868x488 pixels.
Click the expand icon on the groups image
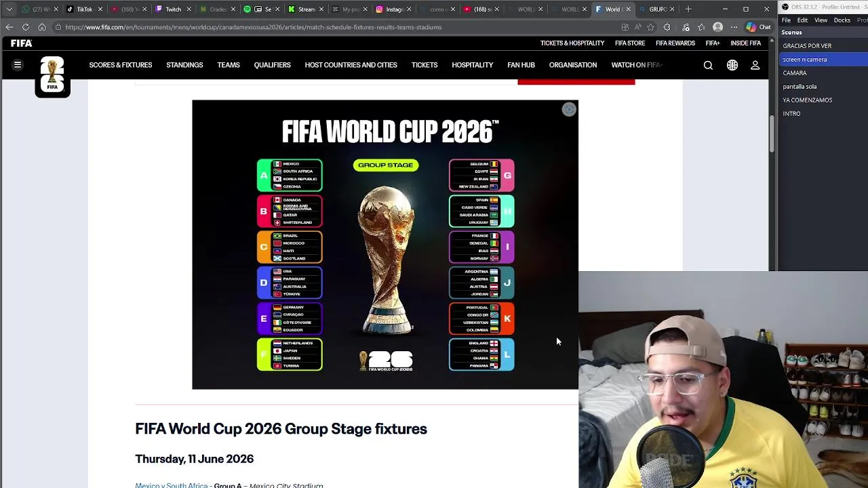coord(569,110)
